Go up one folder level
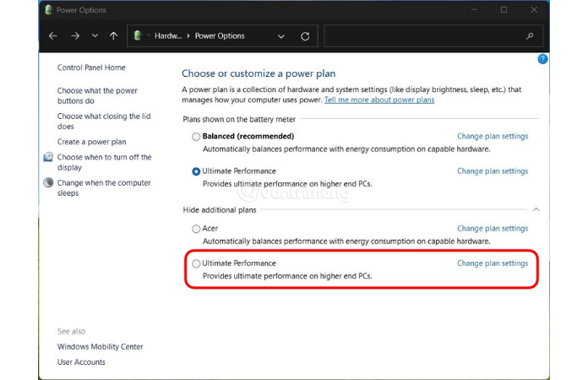The image size is (588, 380). [x=113, y=36]
